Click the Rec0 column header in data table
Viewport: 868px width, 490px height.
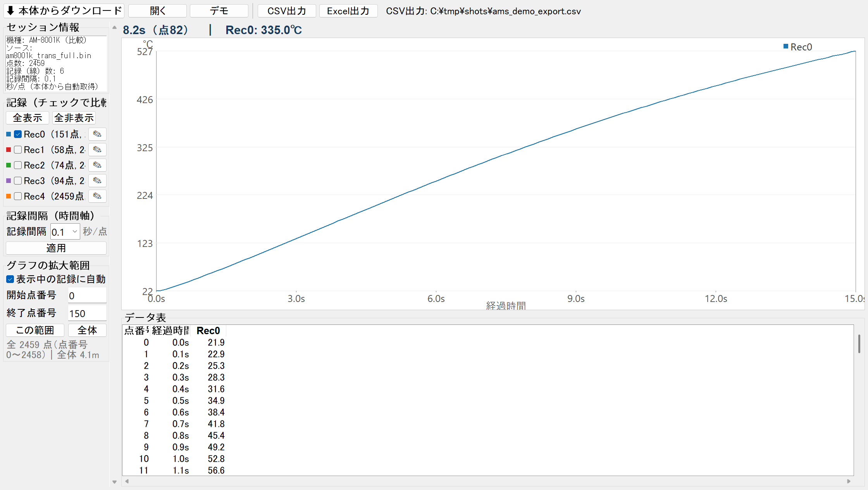click(208, 331)
